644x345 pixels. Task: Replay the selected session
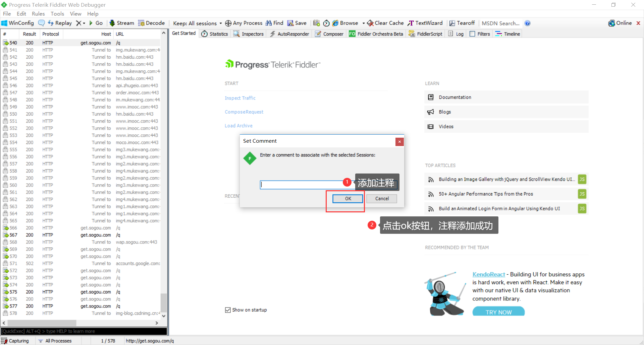tap(60, 23)
